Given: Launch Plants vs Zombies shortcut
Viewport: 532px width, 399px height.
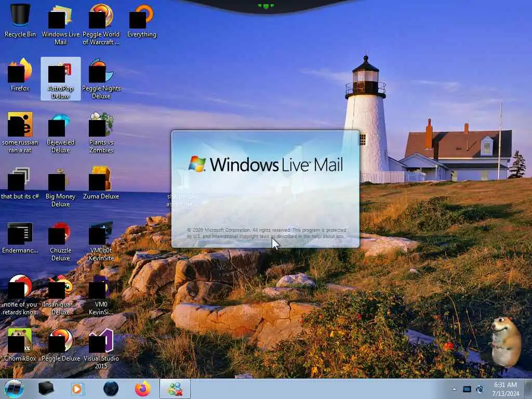Looking at the screenshot, I should click(x=101, y=132).
